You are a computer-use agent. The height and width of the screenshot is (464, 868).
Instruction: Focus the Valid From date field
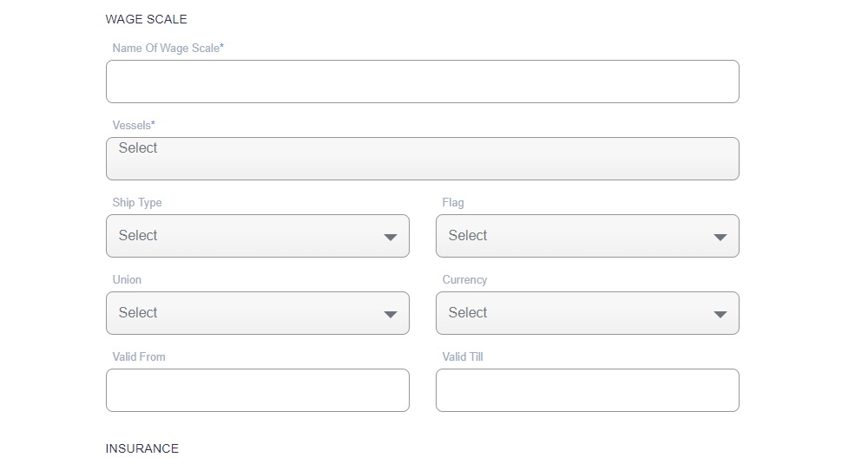coord(257,390)
